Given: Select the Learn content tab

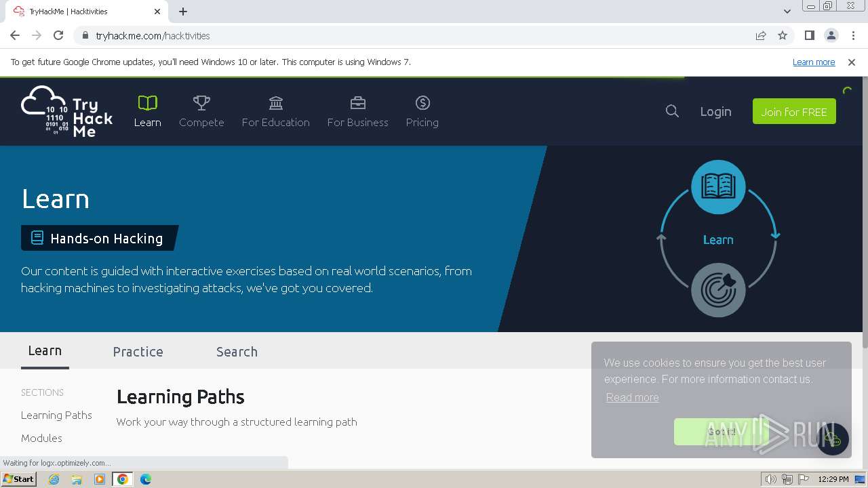Looking at the screenshot, I should pyautogui.click(x=45, y=350).
